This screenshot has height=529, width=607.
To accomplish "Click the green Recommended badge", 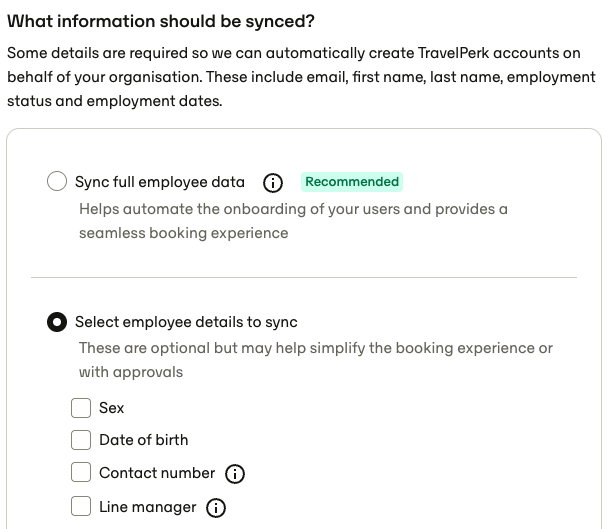I will click(x=352, y=182).
